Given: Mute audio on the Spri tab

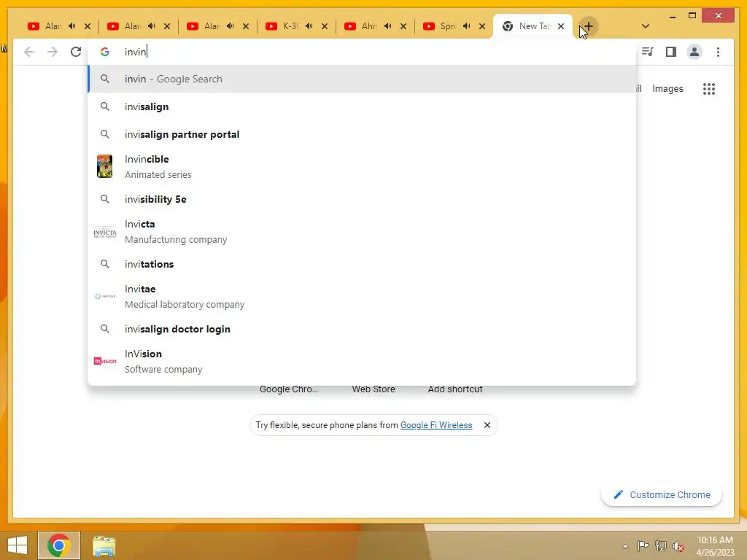Looking at the screenshot, I should pyautogui.click(x=466, y=26).
